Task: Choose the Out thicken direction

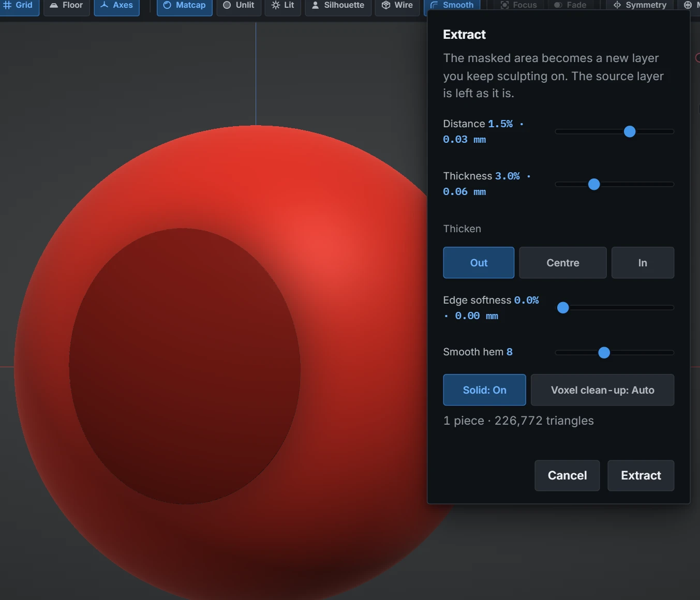Action: (479, 263)
